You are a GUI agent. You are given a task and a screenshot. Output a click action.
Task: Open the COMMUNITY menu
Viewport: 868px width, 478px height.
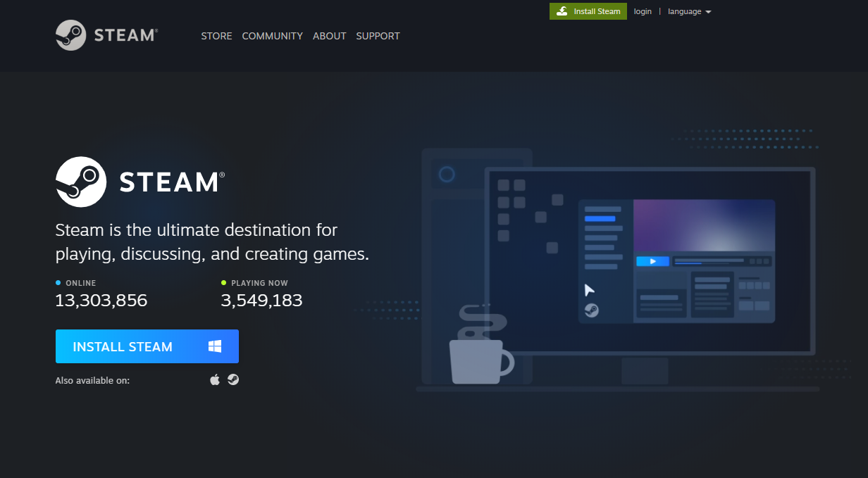pos(272,36)
